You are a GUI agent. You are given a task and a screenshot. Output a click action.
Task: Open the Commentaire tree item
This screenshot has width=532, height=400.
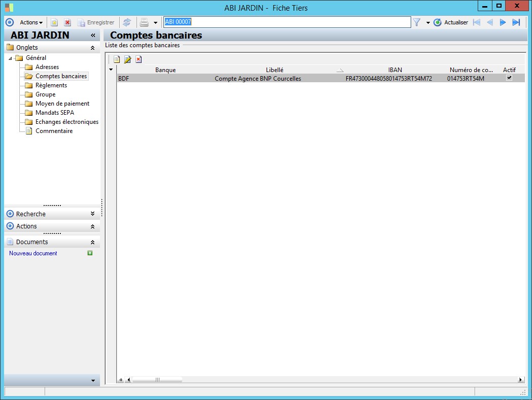tap(54, 131)
